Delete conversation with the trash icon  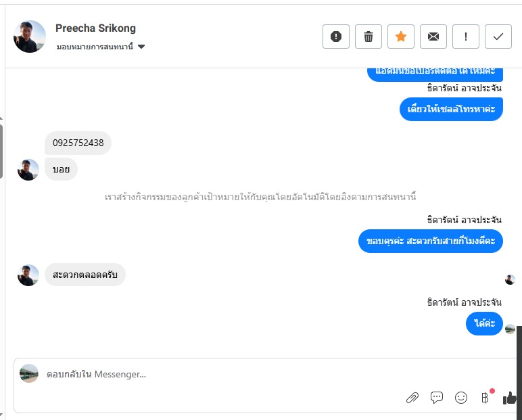tap(369, 37)
